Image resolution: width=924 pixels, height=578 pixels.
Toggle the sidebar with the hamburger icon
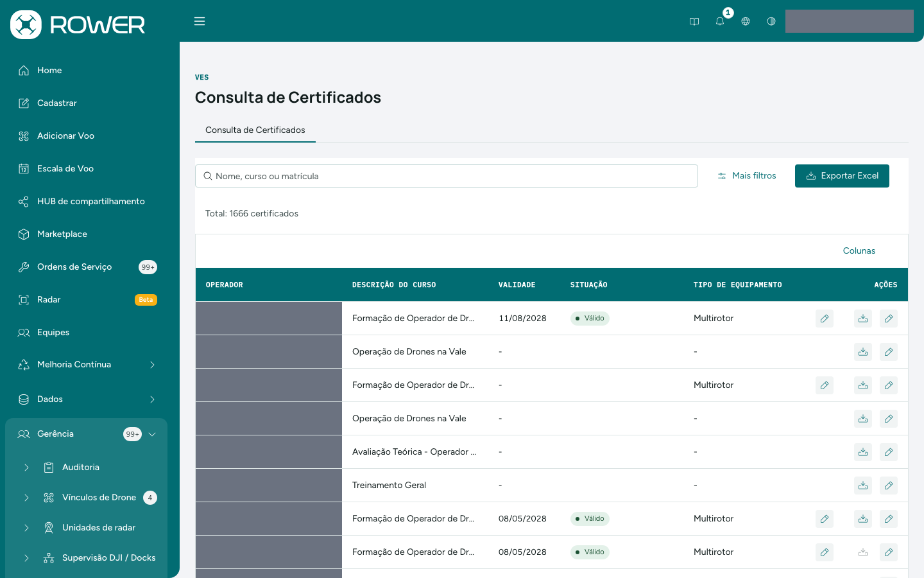click(x=200, y=21)
